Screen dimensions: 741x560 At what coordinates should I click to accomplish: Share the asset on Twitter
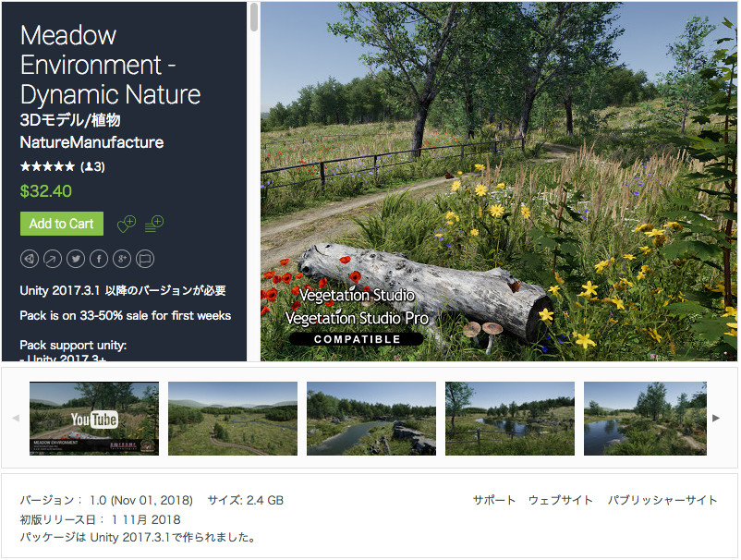click(76, 259)
